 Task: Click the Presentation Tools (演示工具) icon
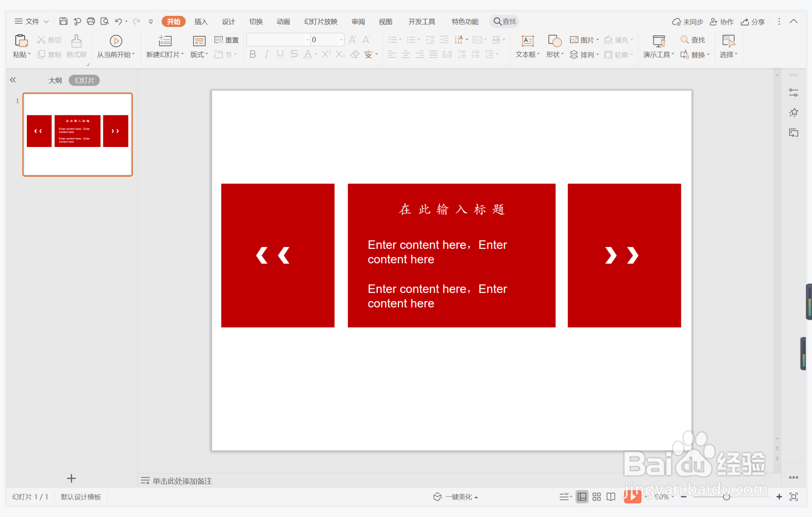pos(658,41)
